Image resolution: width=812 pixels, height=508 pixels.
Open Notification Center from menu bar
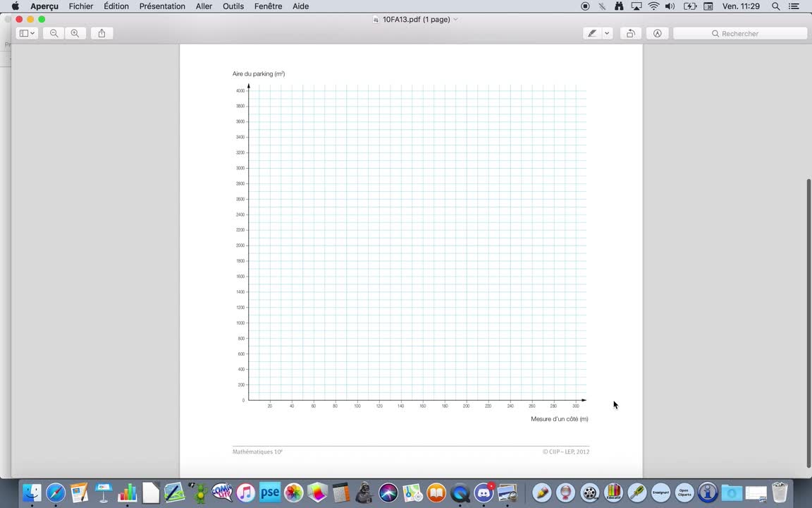click(x=794, y=6)
